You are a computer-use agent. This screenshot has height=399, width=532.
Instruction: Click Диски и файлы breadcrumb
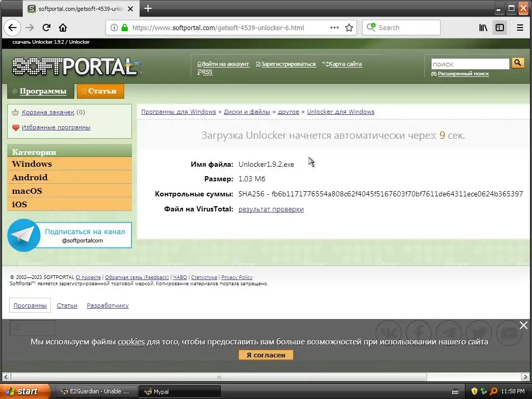tap(247, 112)
